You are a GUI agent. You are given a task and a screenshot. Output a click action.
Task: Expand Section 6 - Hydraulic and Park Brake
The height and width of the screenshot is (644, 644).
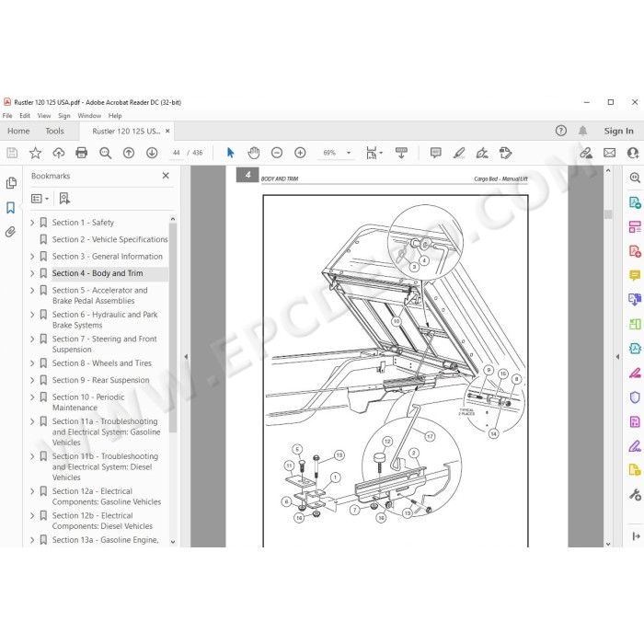(x=32, y=315)
